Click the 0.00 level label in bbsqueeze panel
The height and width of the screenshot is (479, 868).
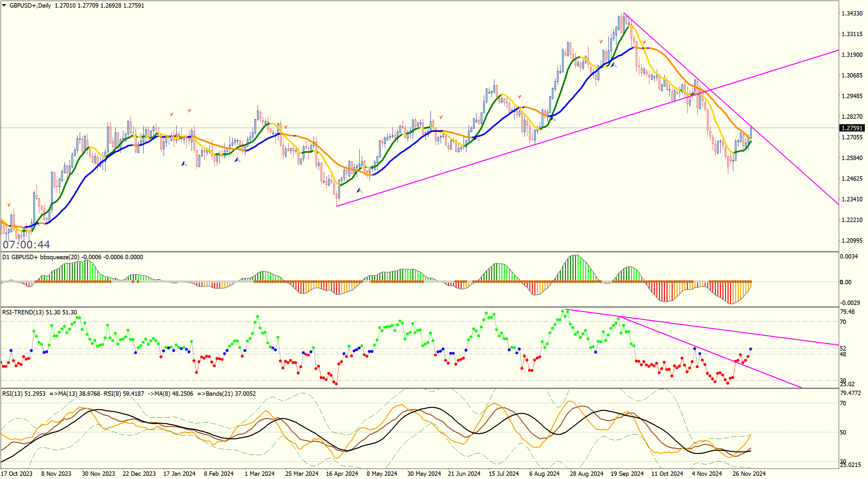[x=845, y=282]
